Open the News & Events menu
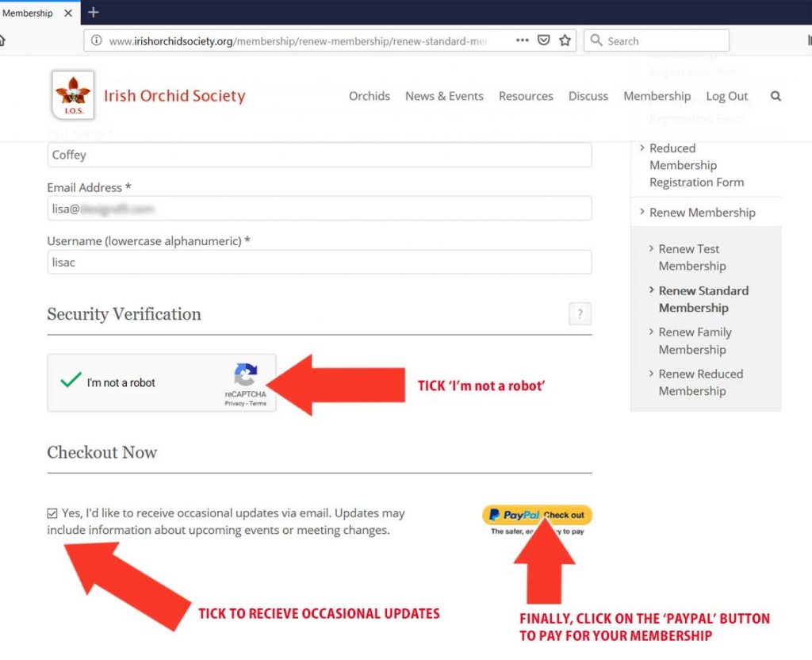This screenshot has height=660, width=812. tap(444, 96)
